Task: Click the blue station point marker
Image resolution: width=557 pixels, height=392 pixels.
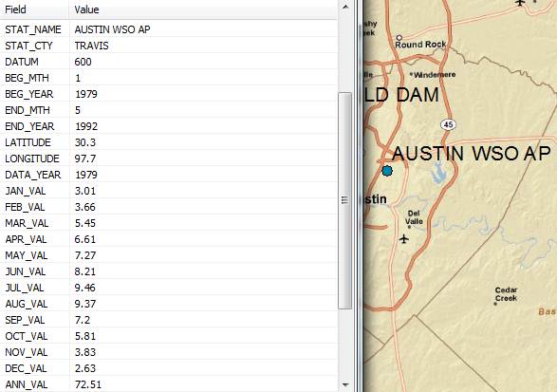Action: click(387, 171)
